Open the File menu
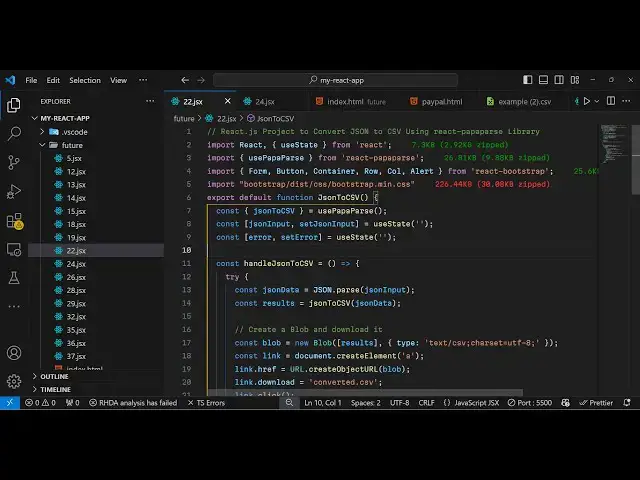Viewport: 640px width, 480px height. point(31,80)
